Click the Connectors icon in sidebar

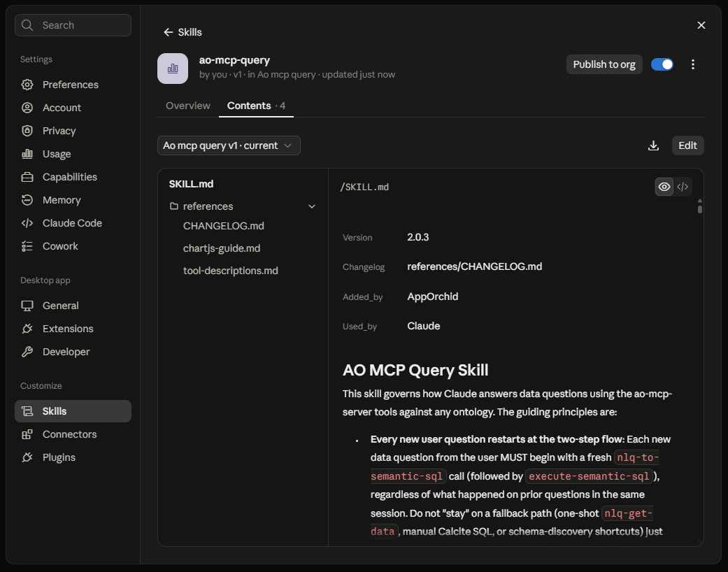[x=27, y=434]
